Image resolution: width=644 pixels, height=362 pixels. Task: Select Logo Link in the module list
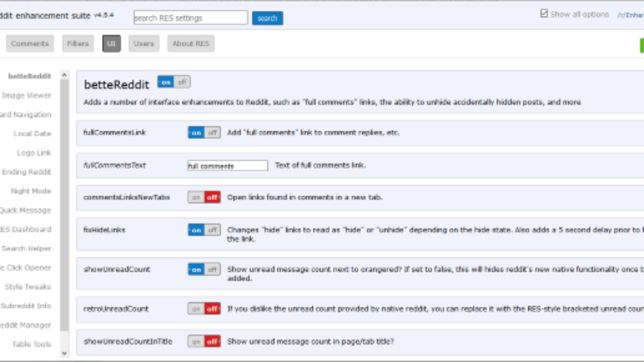coord(34,153)
